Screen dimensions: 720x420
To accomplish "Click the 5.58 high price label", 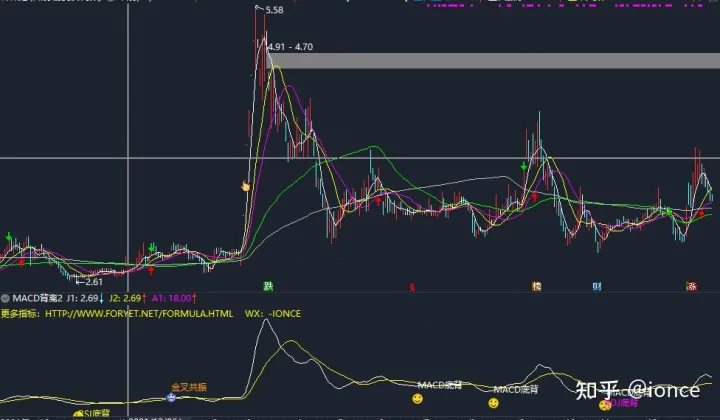I will [x=275, y=10].
